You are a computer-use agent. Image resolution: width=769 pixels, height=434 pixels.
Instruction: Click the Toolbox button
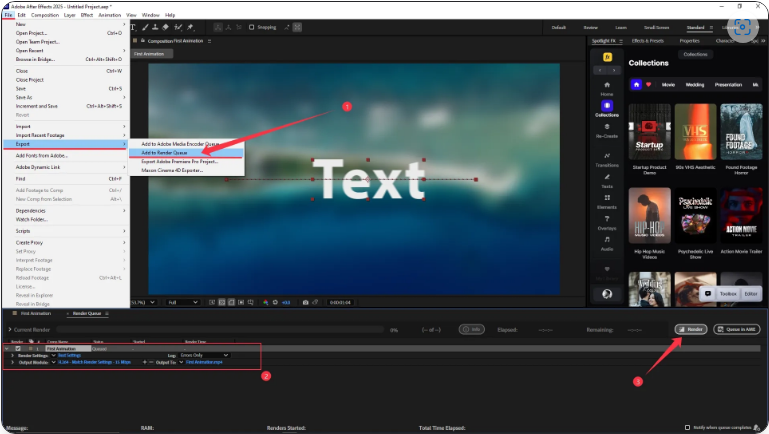728,294
